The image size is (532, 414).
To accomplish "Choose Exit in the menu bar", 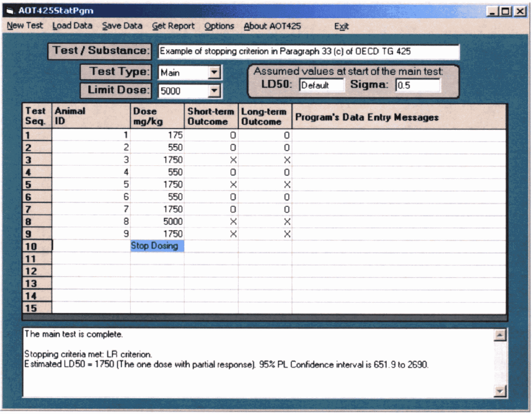I will [341, 26].
